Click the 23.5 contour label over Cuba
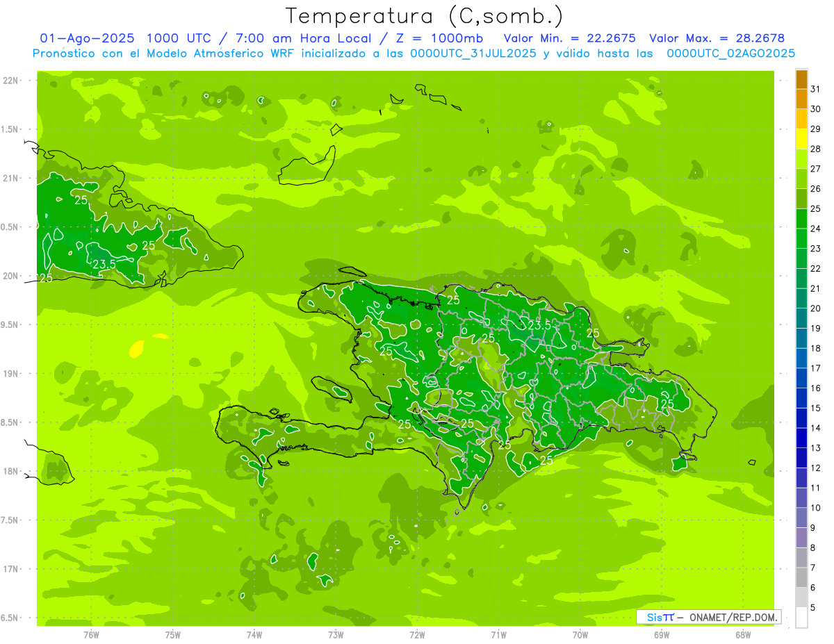Image resolution: width=834 pixels, height=644 pixels. click(x=104, y=264)
